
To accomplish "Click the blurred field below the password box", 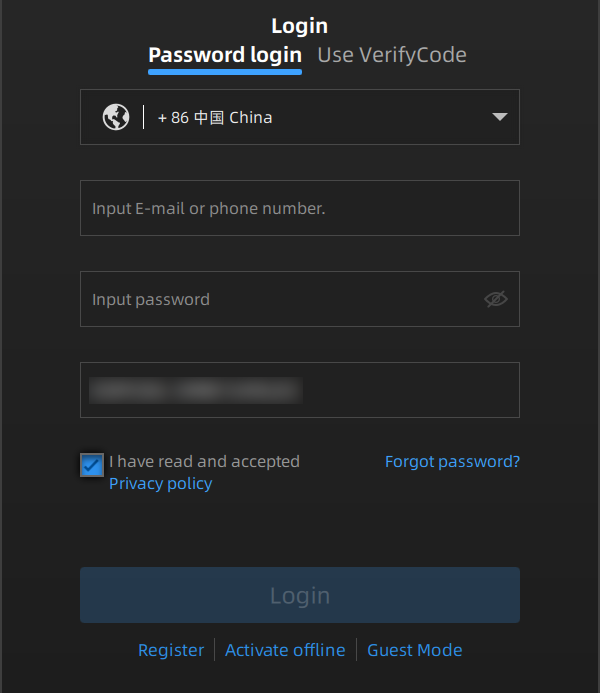I will coord(300,390).
